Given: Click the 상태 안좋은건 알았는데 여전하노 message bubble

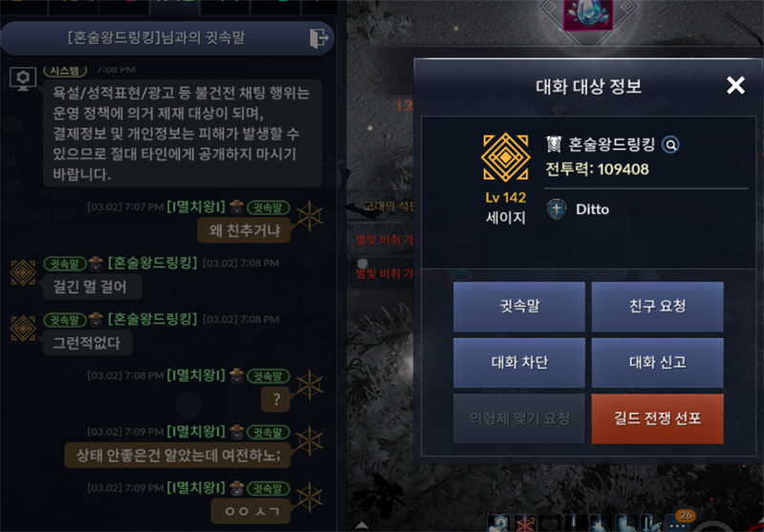Looking at the screenshot, I should [x=178, y=456].
